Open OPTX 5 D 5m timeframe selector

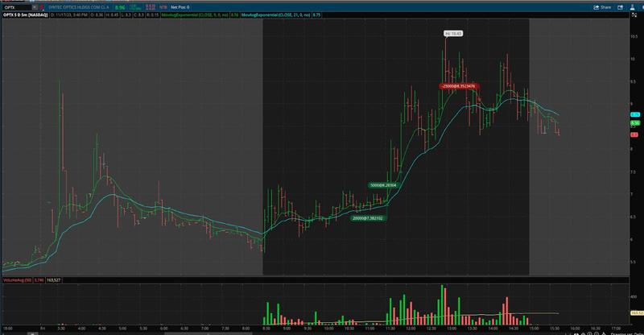pos(26,14)
